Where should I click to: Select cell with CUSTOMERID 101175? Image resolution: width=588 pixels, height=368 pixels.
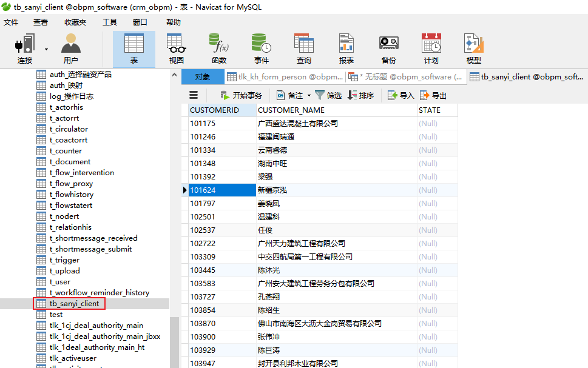point(222,123)
